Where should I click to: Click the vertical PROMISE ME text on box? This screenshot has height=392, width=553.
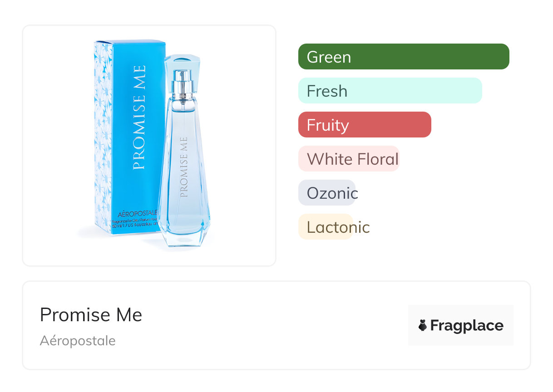click(x=139, y=118)
